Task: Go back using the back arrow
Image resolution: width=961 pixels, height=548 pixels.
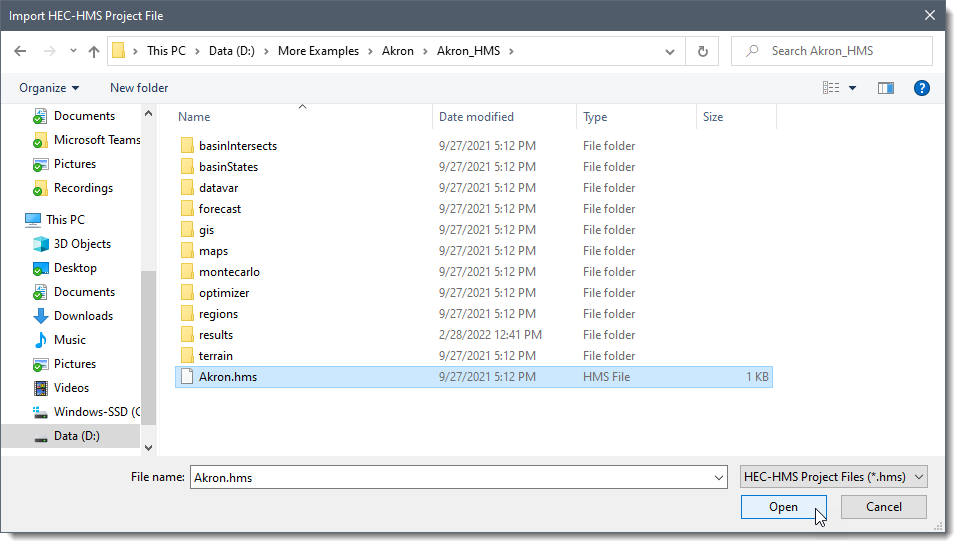Action: [x=20, y=51]
